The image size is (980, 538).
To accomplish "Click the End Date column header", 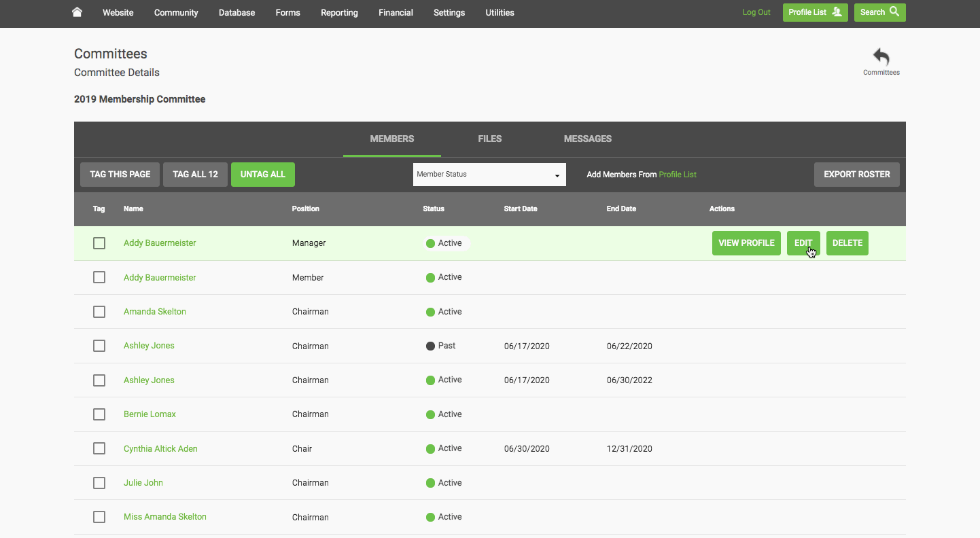I will coord(621,209).
